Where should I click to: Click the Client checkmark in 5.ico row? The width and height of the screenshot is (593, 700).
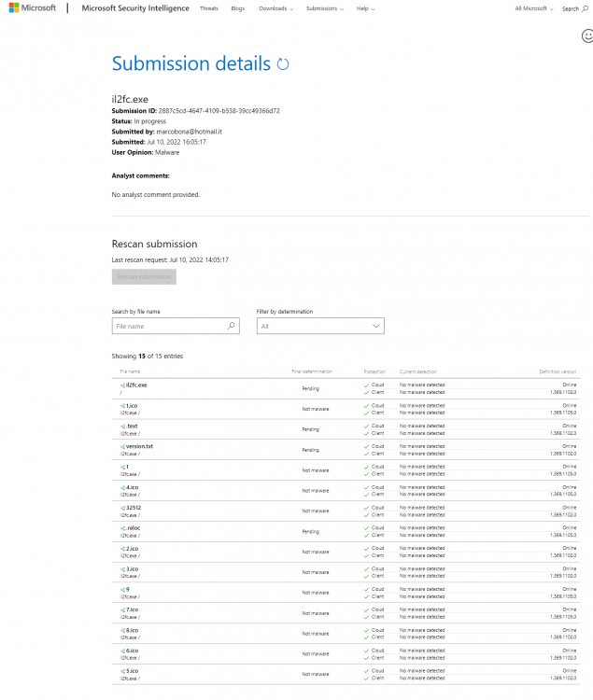[366, 679]
